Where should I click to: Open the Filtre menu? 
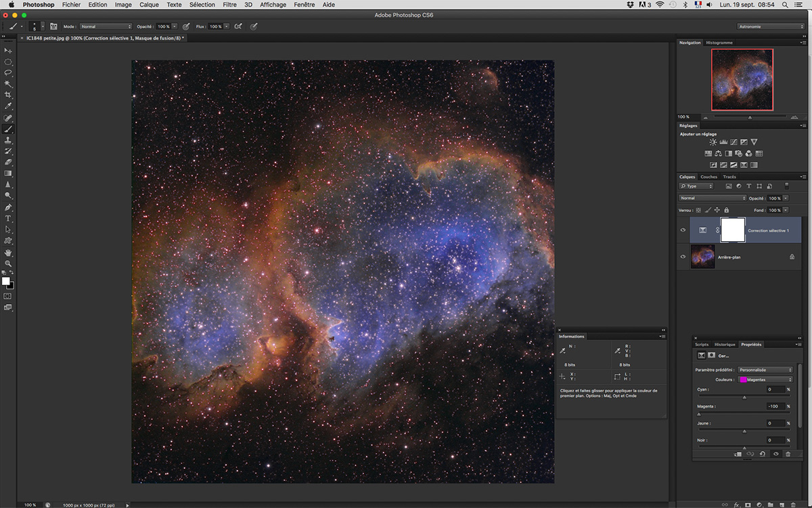pos(229,5)
